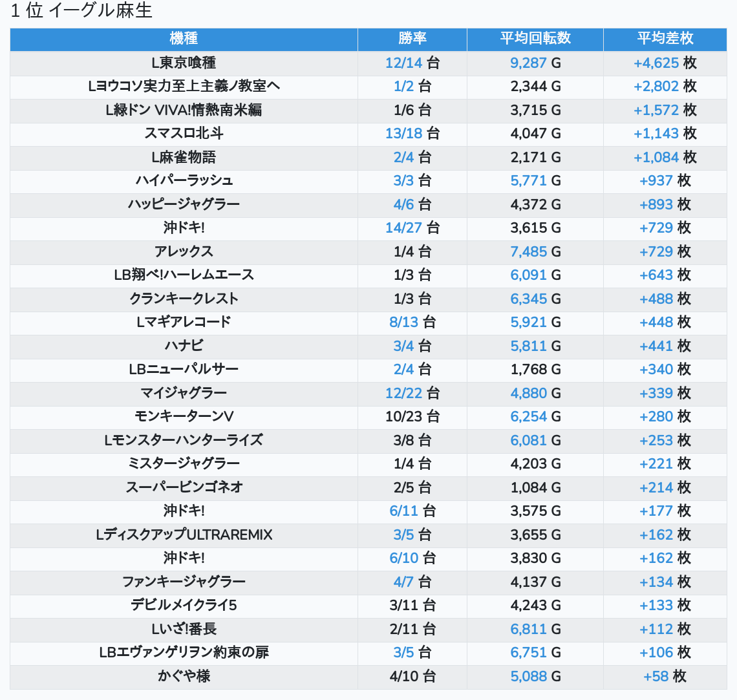The image size is (737, 700).
Task: Select ハッピージャグラー machine name
Action: coord(184,204)
